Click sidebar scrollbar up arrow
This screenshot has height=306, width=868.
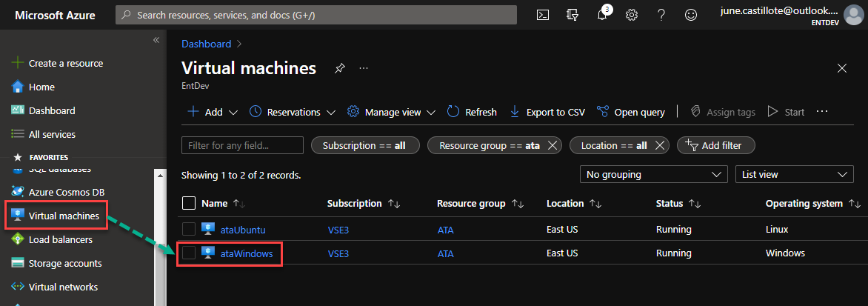click(161, 176)
